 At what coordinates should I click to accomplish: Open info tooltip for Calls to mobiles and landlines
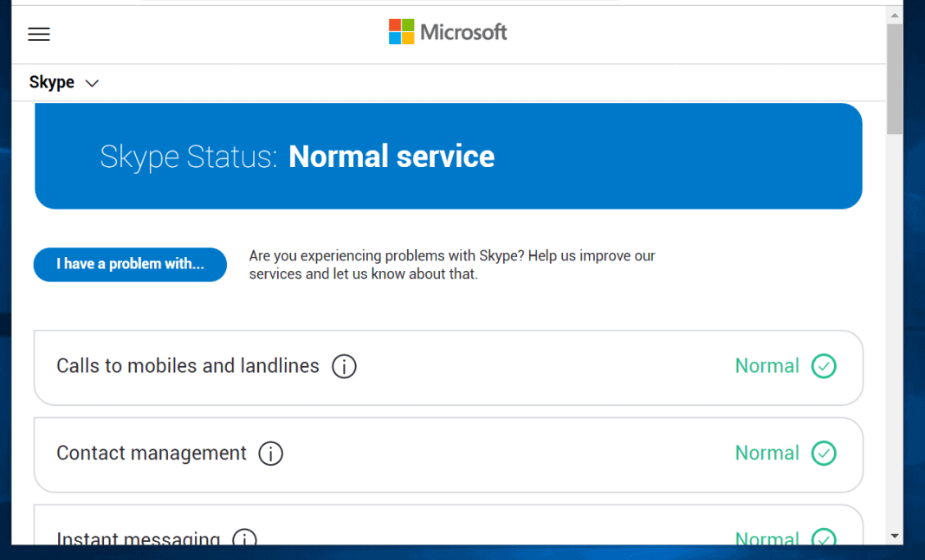click(x=344, y=366)
